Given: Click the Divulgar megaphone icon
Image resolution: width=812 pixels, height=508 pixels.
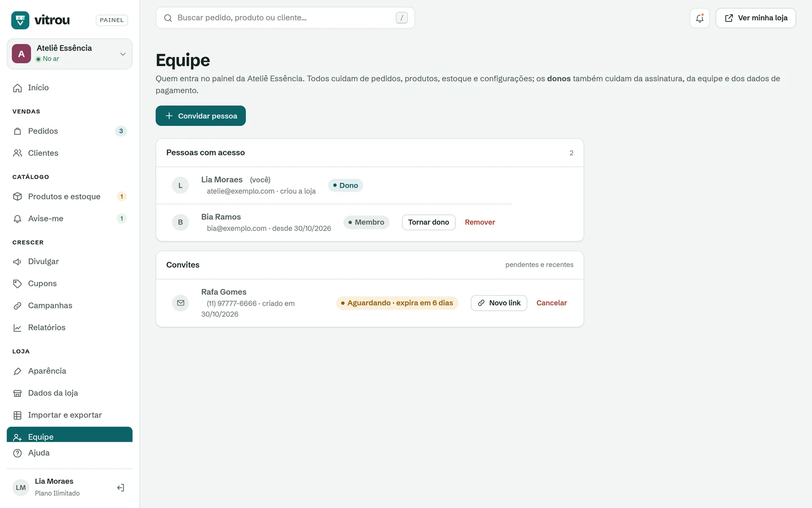Looking at the screenshot, I should [x=18, y=261].
